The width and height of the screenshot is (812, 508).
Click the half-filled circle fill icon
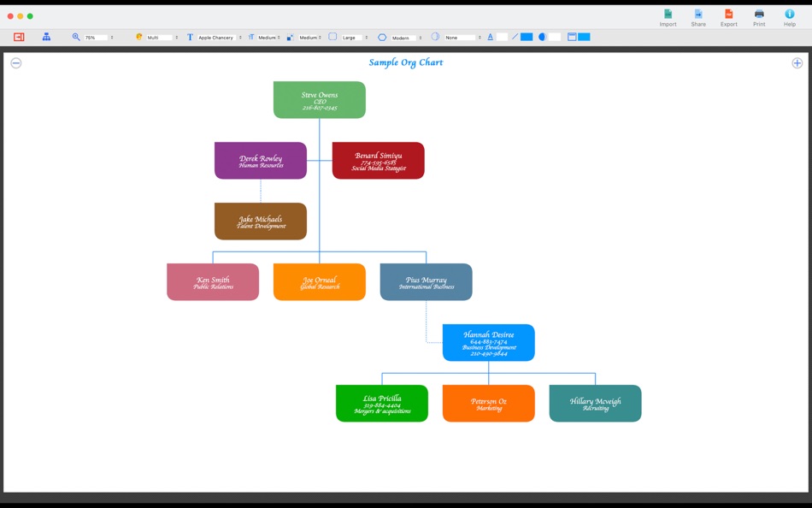[x=542, y=37]
